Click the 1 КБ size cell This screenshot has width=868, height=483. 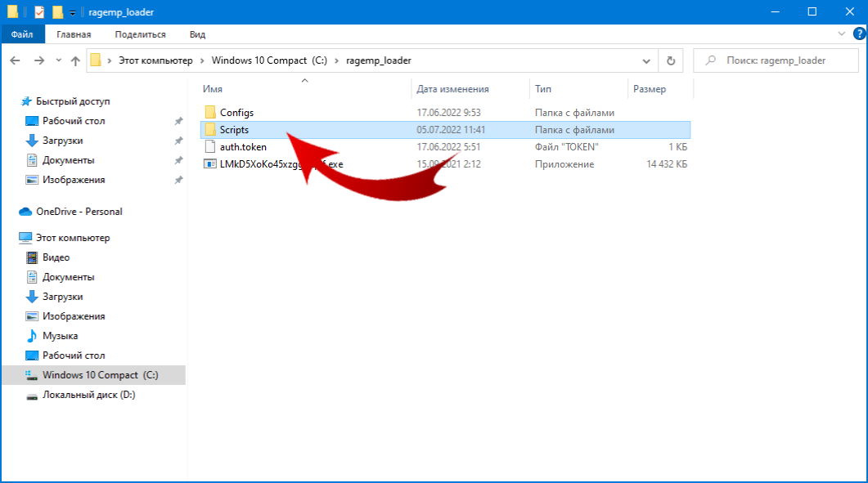[677, 146]
